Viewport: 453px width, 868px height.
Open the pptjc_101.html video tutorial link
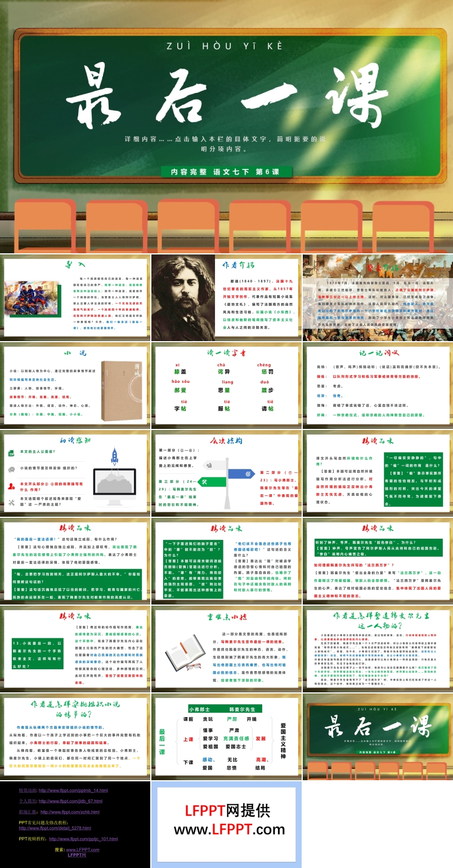83,839
